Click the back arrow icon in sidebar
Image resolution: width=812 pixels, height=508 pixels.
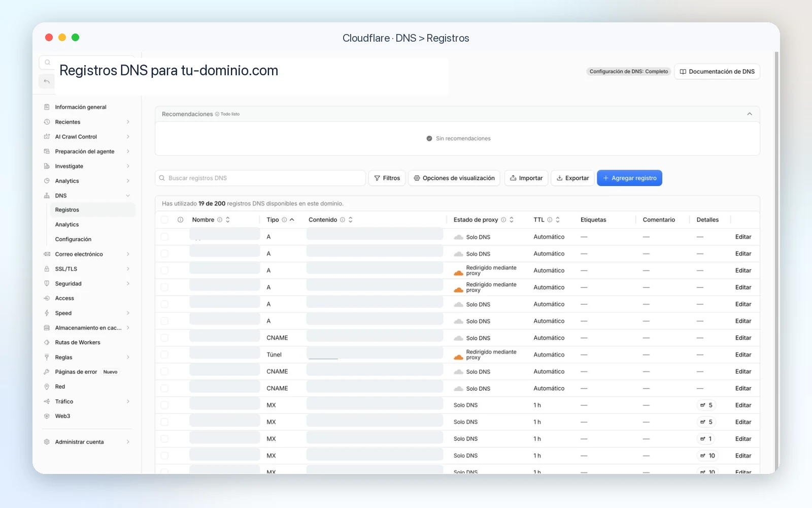click(47, 81)
